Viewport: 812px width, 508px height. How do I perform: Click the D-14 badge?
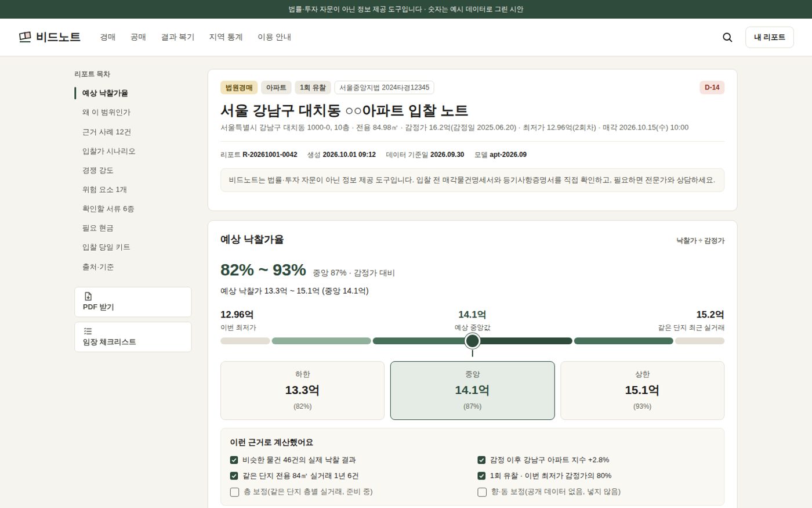(x=712, y=88)
